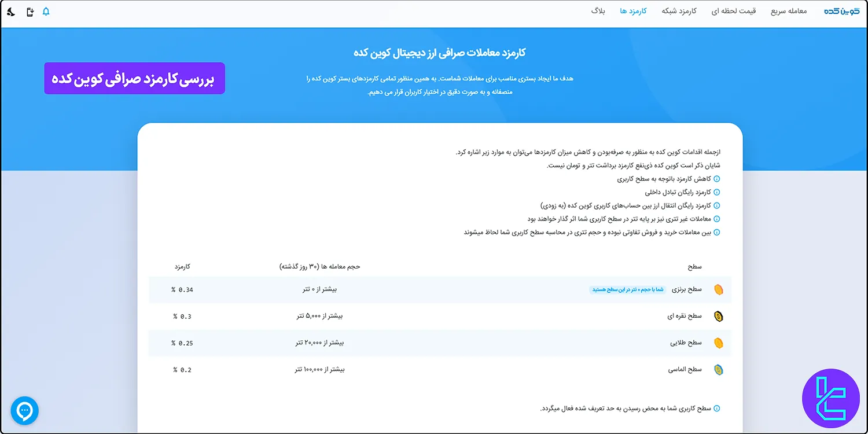
Task: Click the golden level coin icon
Action: (719, 343)
